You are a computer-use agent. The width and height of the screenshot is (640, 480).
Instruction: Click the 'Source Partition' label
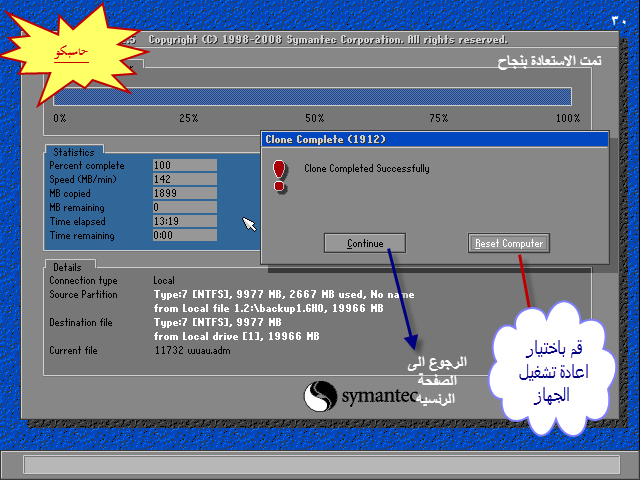(x=83, y=294)
